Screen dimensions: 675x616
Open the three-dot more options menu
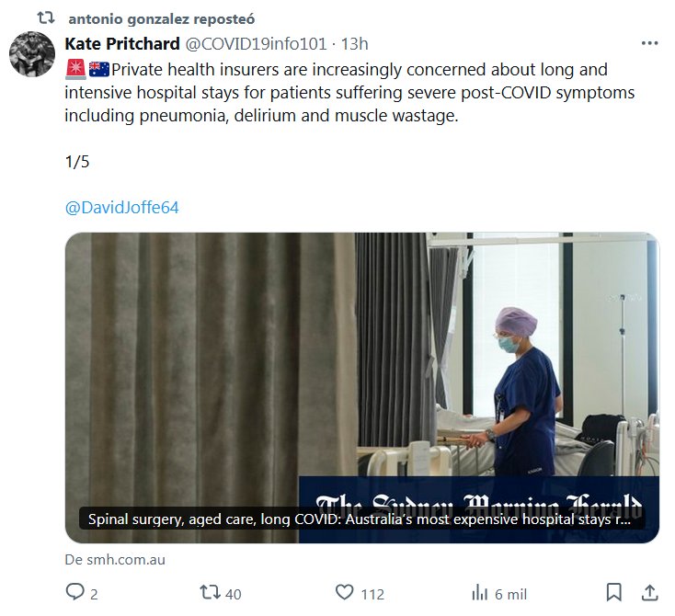pos(649,43)
